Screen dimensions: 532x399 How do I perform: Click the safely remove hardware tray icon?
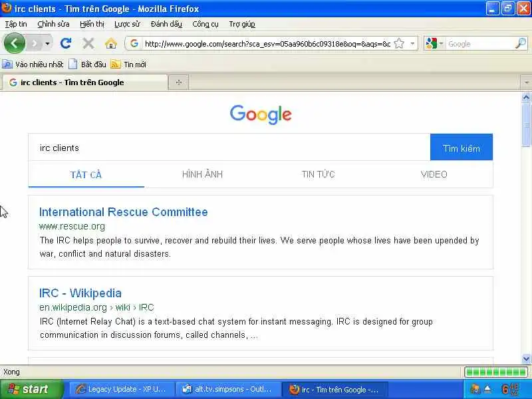(x=488, y=389)
